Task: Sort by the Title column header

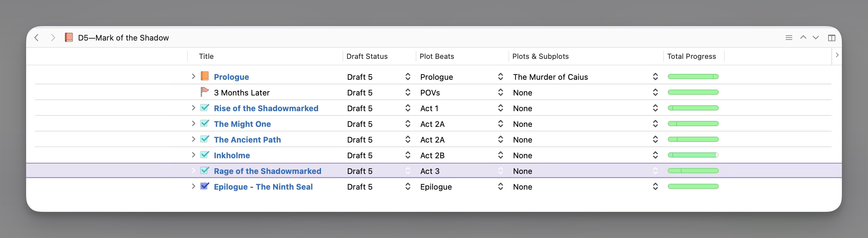Action: pyautogui.click(x=206, y=56)
